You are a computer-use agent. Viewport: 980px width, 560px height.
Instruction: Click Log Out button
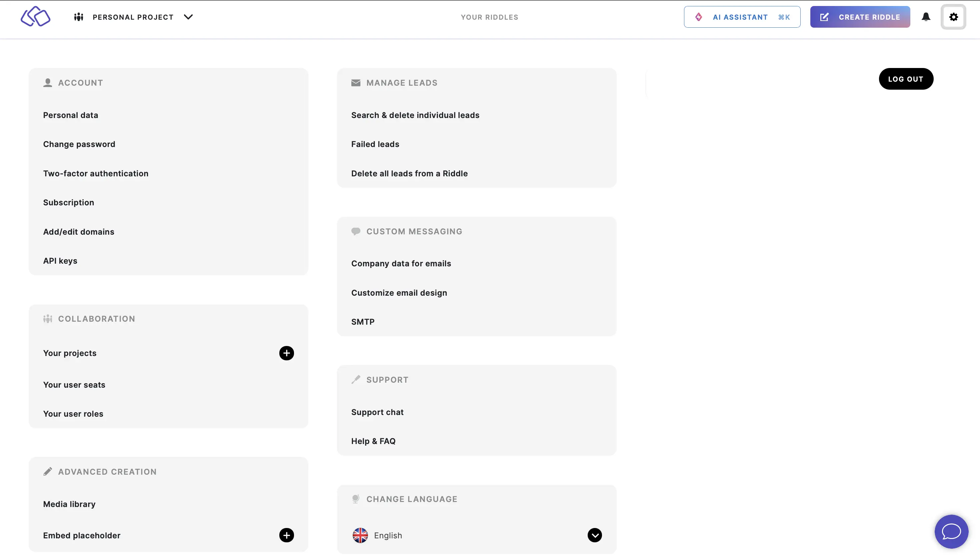click(x=905, y=79)
